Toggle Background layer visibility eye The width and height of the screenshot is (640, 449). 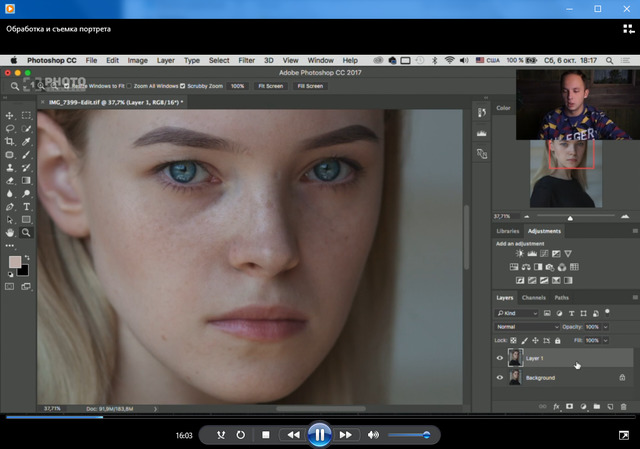tap(500, 378)
